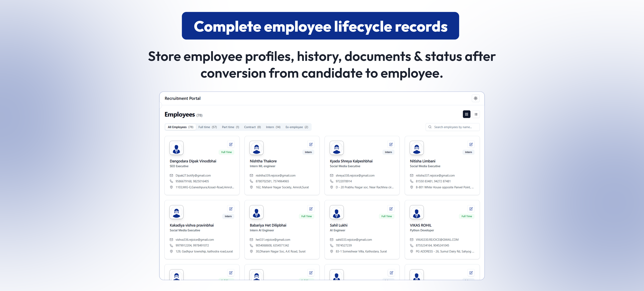
Task: Select the All Employees tab
Action: [180, 127]
